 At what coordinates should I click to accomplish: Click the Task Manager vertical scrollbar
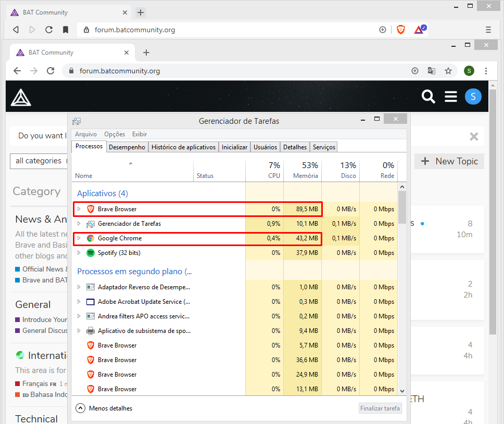402,208
